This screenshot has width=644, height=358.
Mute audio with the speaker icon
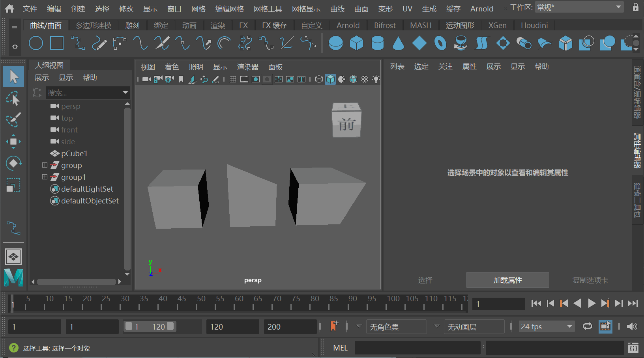[633, 326]
